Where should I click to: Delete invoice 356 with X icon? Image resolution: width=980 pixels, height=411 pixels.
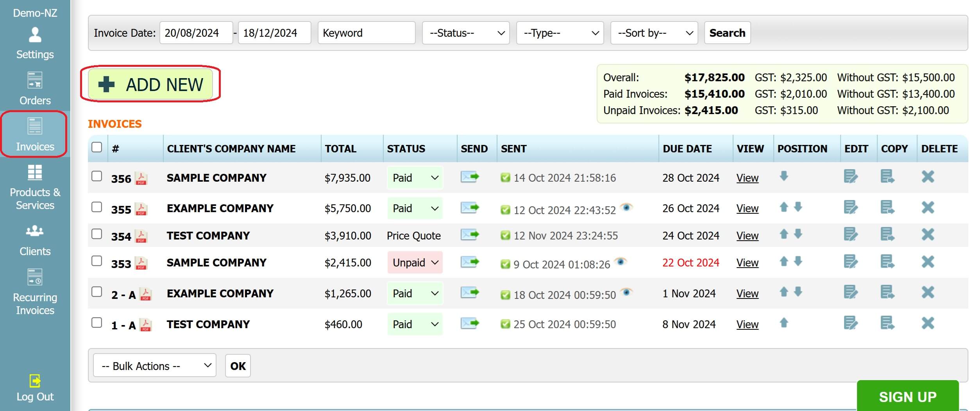pos(928,177)
